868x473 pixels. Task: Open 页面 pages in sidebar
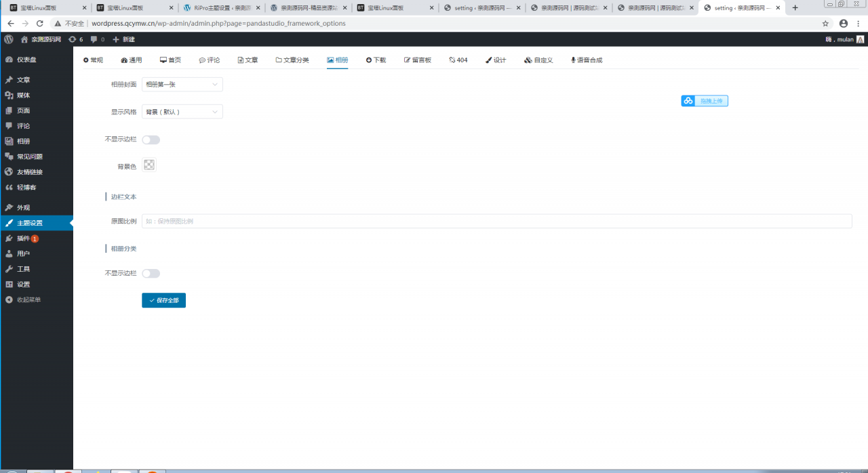[x=37, y=110]
